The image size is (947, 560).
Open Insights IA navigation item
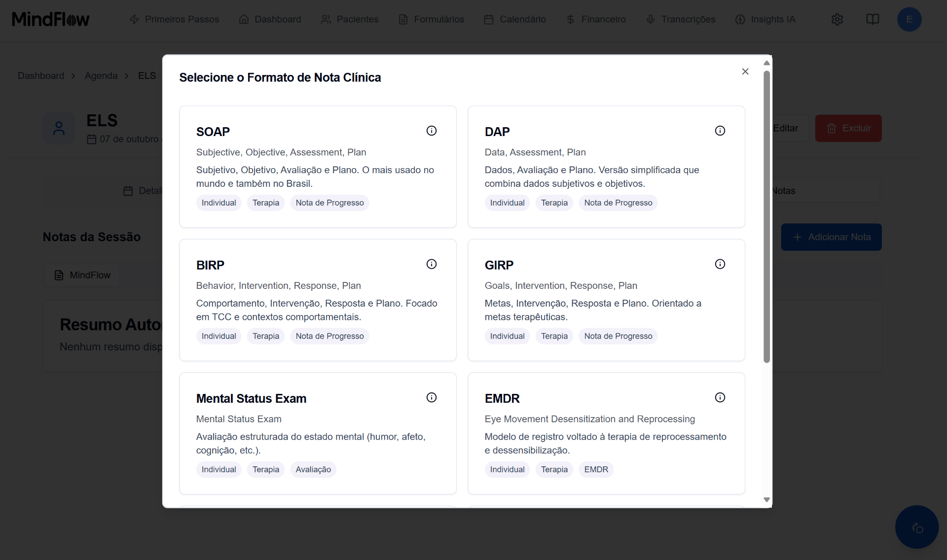(765, 19)
